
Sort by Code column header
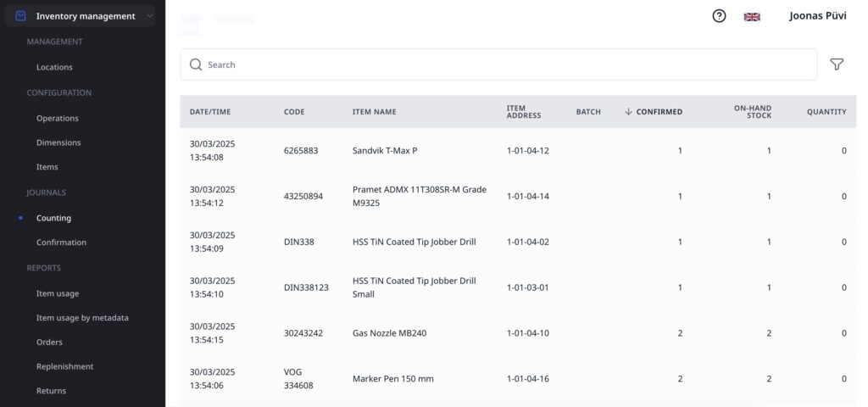(x=294, y=112)
